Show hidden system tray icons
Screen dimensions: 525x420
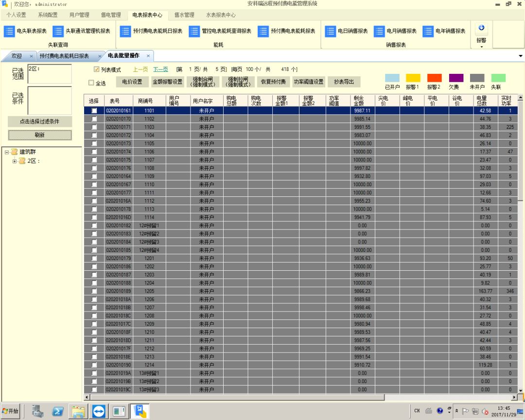pyautogui.click(x=456, y=411)
